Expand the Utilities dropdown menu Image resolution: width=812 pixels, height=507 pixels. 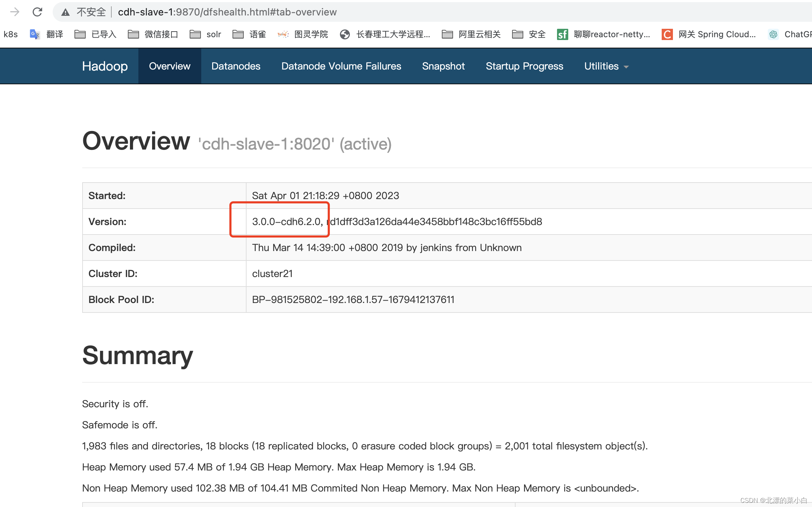click(x=606, y=66)
